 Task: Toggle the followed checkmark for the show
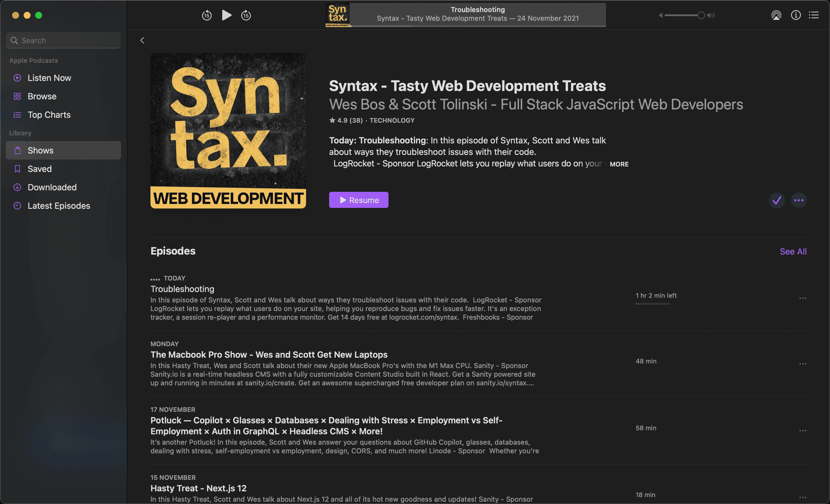[777, 200]
